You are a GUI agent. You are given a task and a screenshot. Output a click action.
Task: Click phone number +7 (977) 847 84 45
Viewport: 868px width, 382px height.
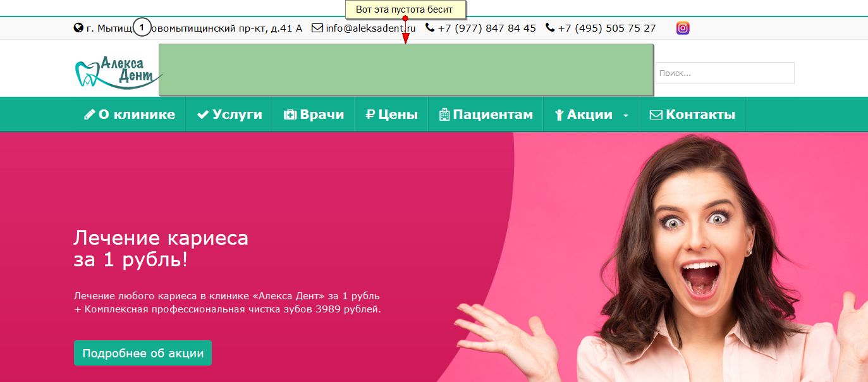(487, 28)
